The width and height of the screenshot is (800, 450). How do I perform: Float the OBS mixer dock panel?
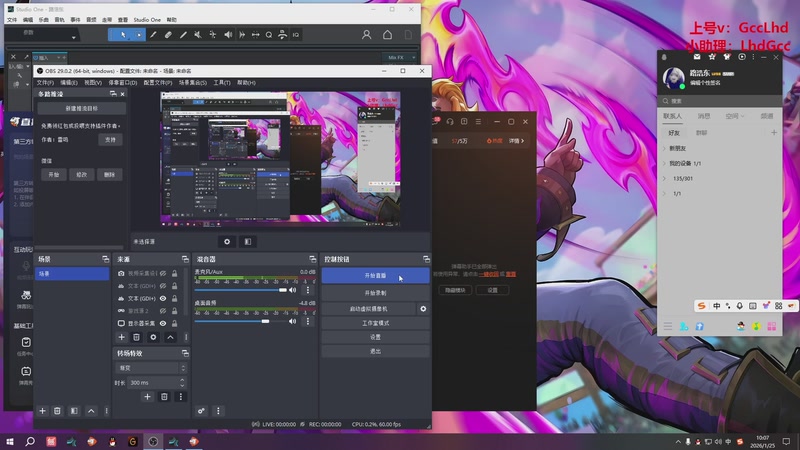(312, 259)
